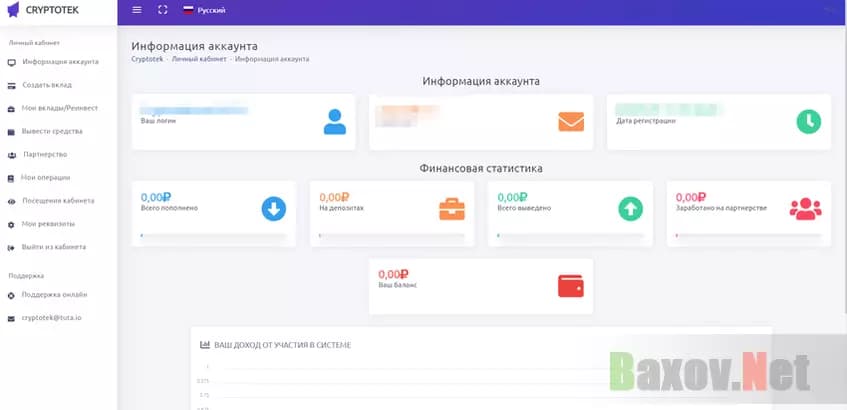Click progress bar under Всего выведено
Viewport: 847px width, 410px height.
tap(570, 236)
